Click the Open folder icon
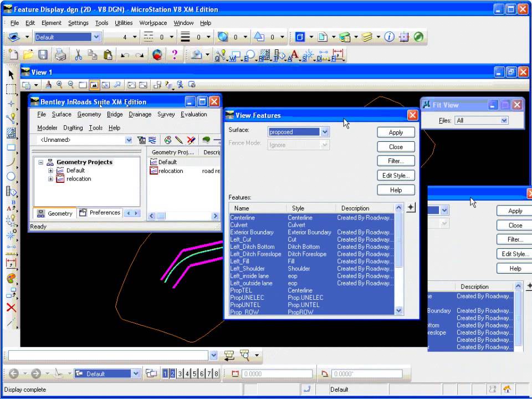 pos(28,55)
